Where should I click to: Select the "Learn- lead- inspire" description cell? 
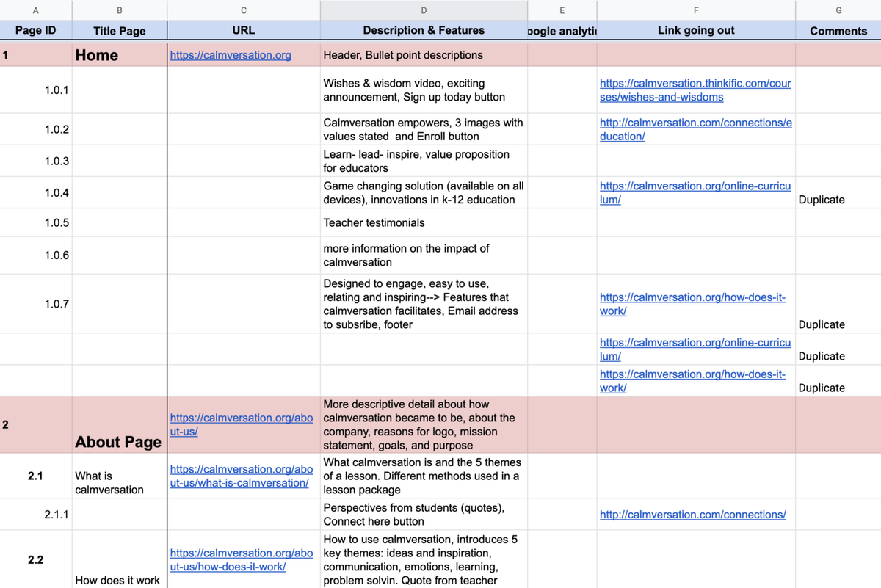[x=424, y=161]
